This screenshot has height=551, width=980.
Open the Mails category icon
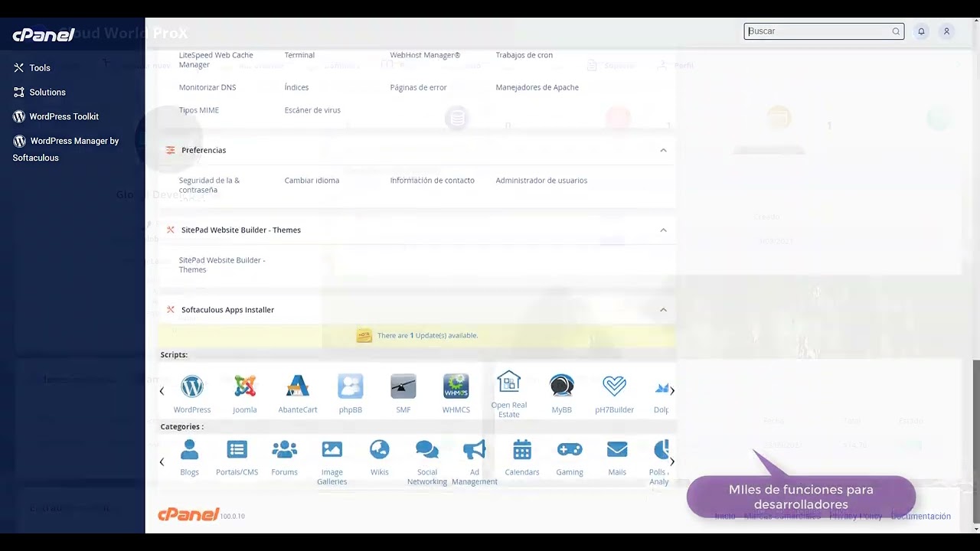[x=617, y=450]
